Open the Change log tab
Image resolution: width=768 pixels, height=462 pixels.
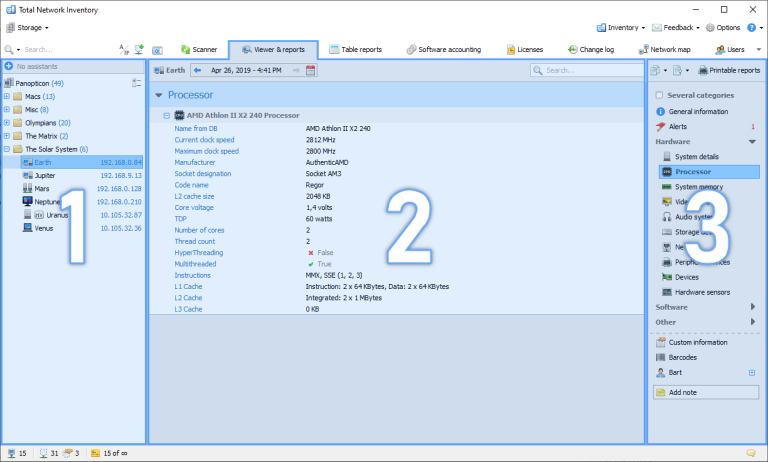[591, 49]
